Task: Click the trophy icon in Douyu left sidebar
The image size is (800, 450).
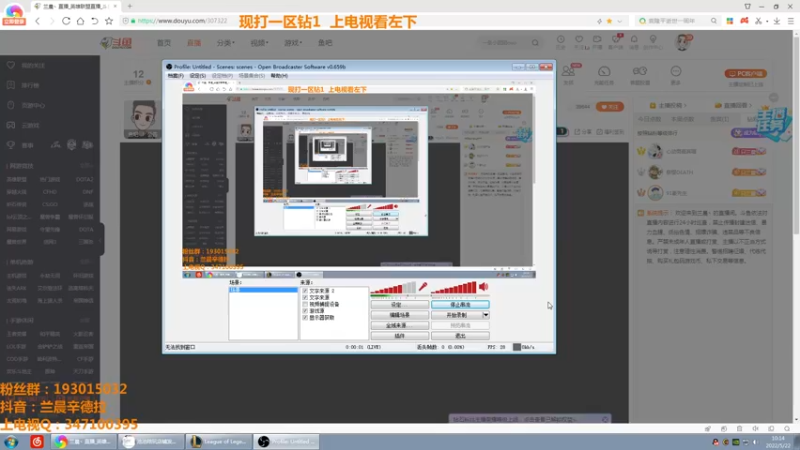Action: pos(11,145)
